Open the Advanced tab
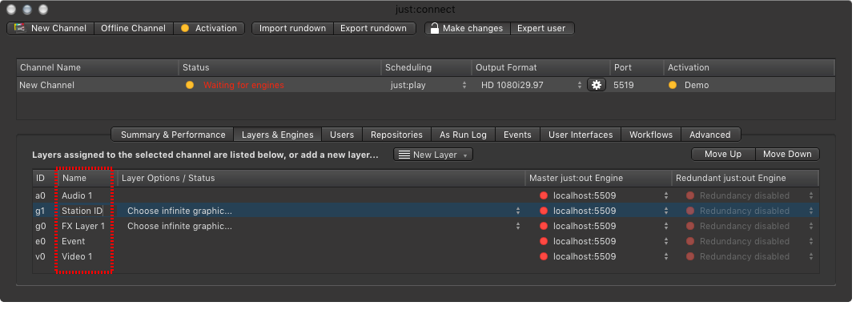 (x=710, y=135)
